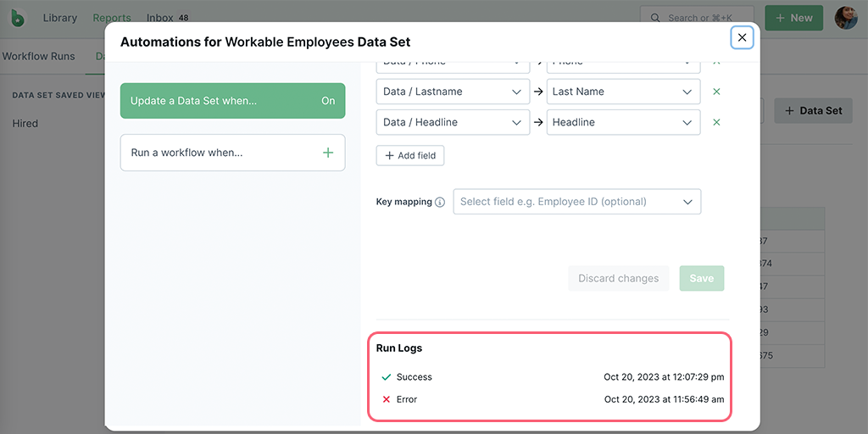Click the search magnifier icon
868x434 pixels.
[x=655, y=18]
